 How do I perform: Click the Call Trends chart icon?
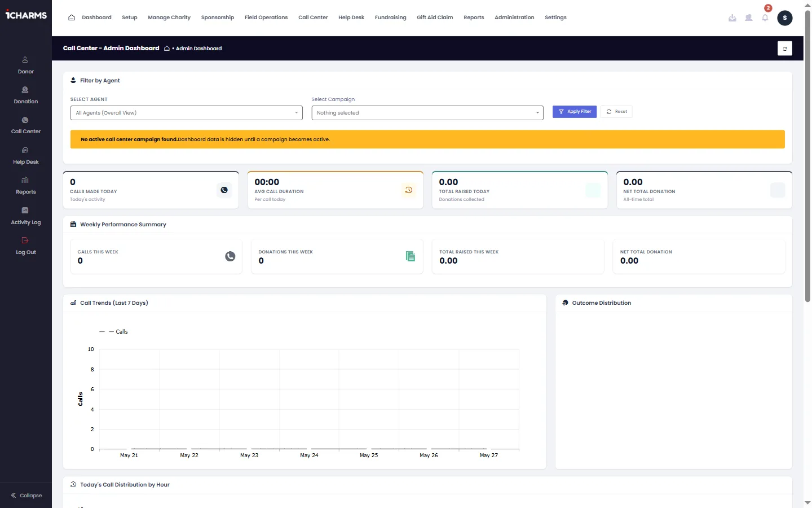click(73, 303)
